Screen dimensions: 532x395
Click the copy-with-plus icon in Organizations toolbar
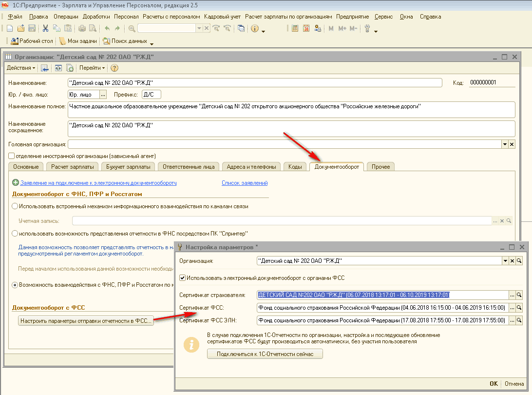[70, 68]
